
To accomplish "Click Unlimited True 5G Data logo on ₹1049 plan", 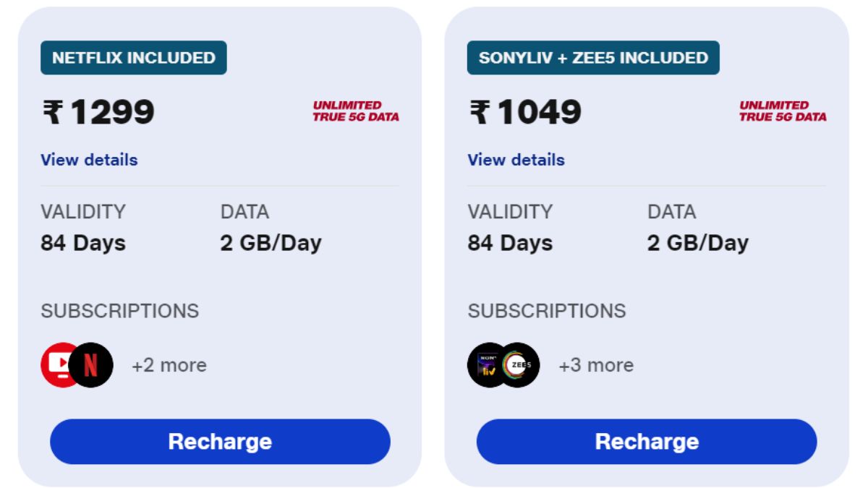I will point(782,111).
